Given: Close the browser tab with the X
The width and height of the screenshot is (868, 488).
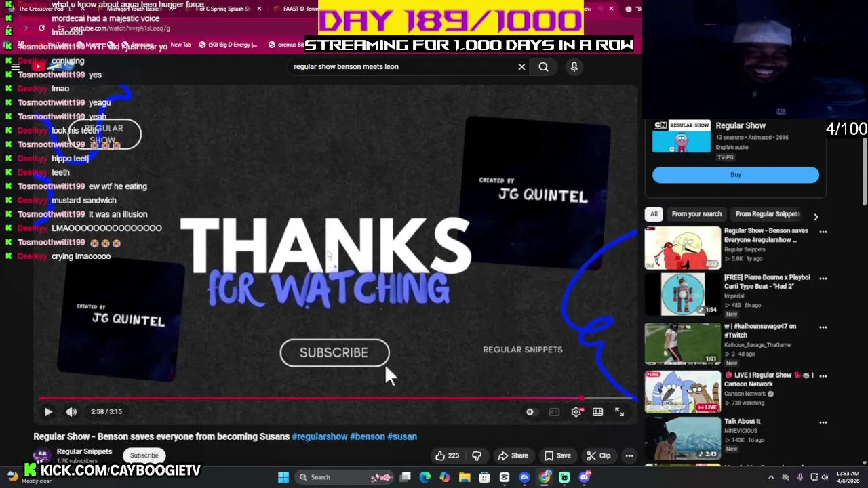Looking at the screenshot, I should 611,9.
